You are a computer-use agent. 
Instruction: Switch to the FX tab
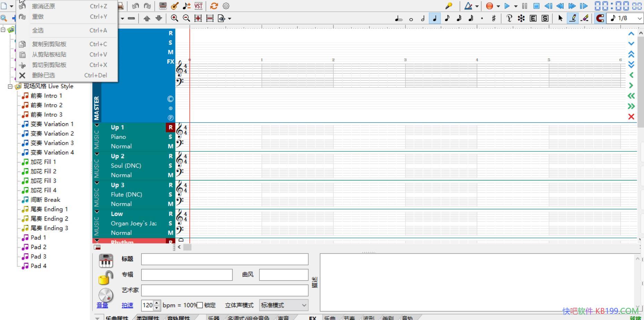tap(312, 318)
